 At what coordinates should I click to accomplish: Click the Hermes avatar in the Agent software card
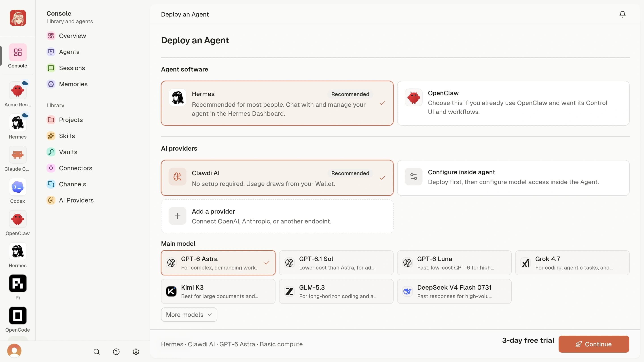coord(178,97)
